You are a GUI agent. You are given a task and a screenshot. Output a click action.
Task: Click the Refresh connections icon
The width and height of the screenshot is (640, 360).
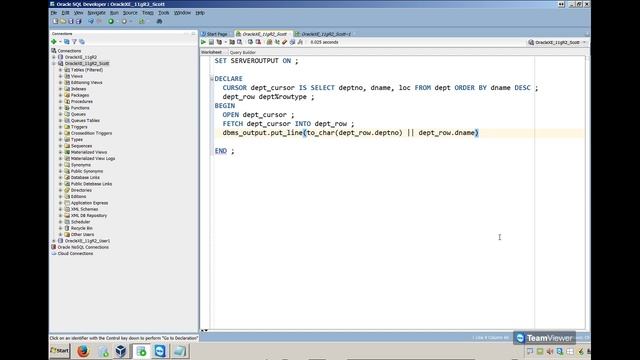tap(67, 42)
